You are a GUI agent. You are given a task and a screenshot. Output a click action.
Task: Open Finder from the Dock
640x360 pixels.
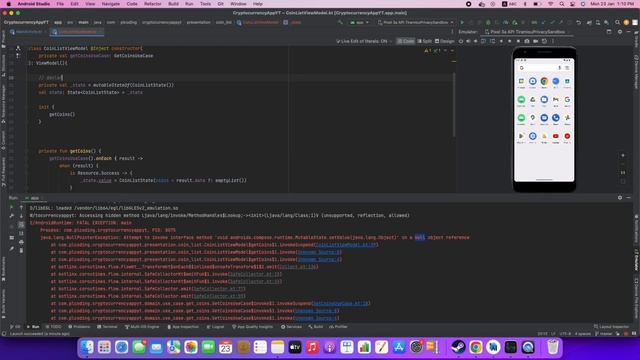(x=87, y=347)
